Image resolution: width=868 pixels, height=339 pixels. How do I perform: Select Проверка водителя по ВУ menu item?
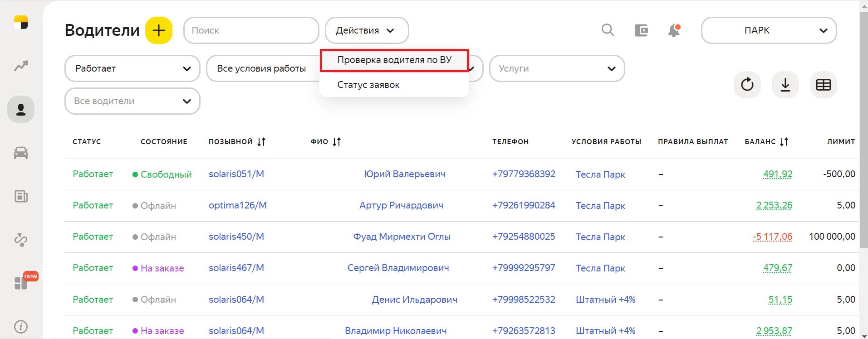tap(394, 60)
